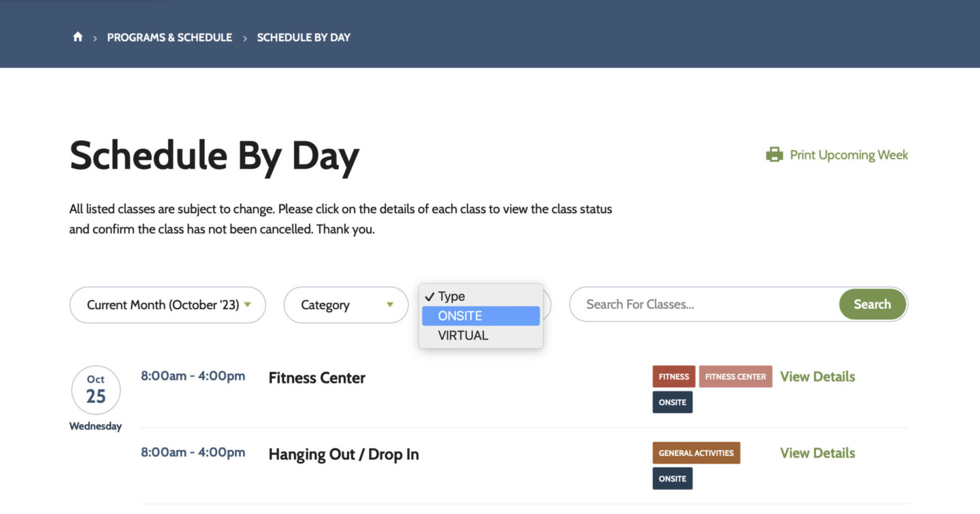Click the SCHEDULE BY DAY breadcrumb

coord(304,37)
